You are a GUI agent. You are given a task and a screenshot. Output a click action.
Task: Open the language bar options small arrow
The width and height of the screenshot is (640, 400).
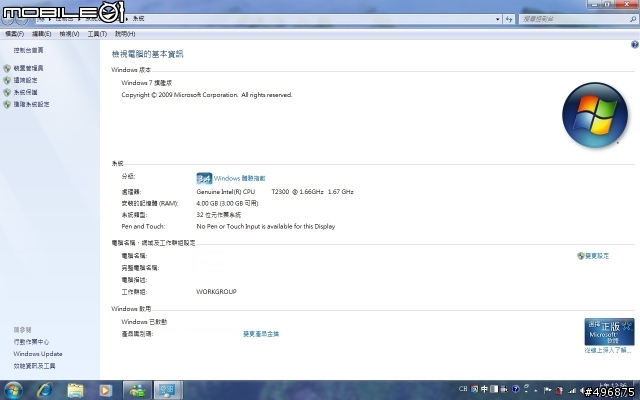pos(526,391)
